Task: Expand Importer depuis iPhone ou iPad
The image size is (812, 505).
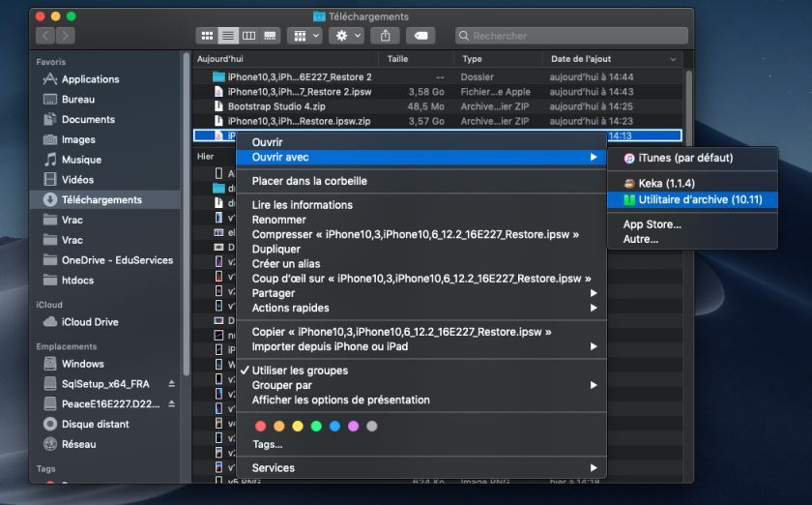Action: click(x=421, y=346)
